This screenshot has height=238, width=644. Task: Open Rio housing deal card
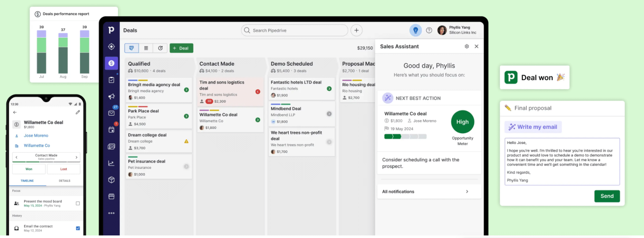[358, 90]
